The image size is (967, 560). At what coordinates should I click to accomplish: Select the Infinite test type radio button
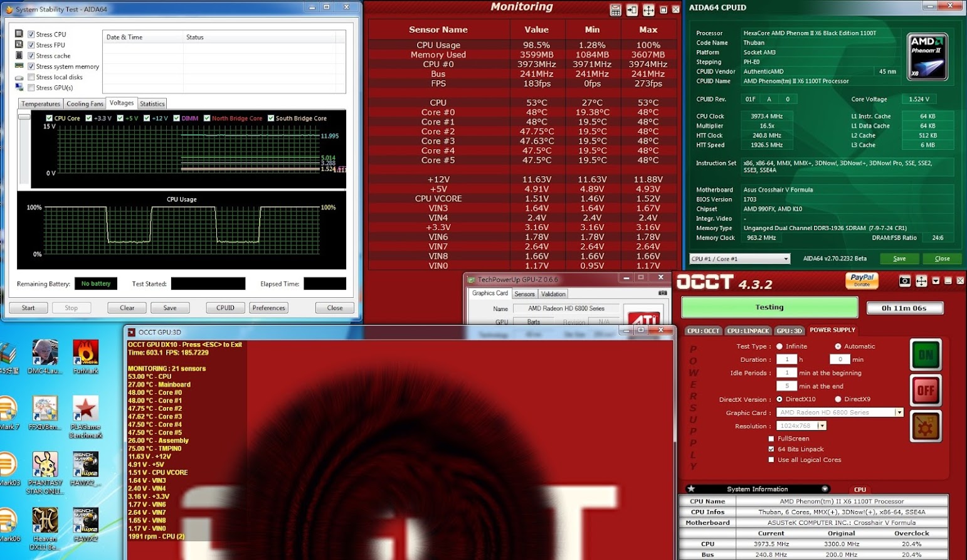tap(779, 346)
